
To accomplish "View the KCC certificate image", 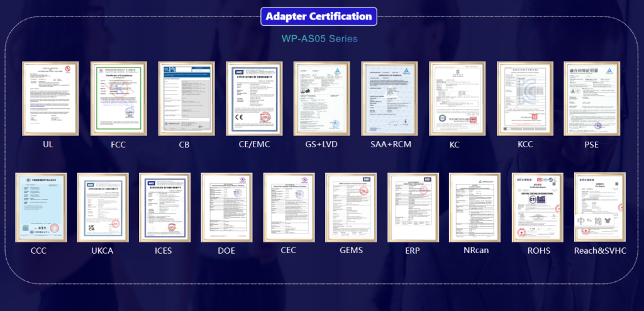I will tap(525, 98).
